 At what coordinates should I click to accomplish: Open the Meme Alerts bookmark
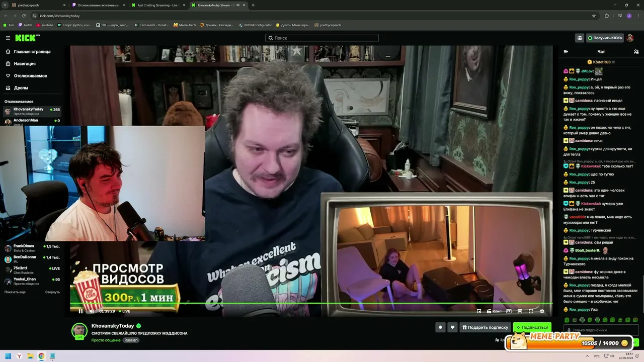click(x=185, y=25)
